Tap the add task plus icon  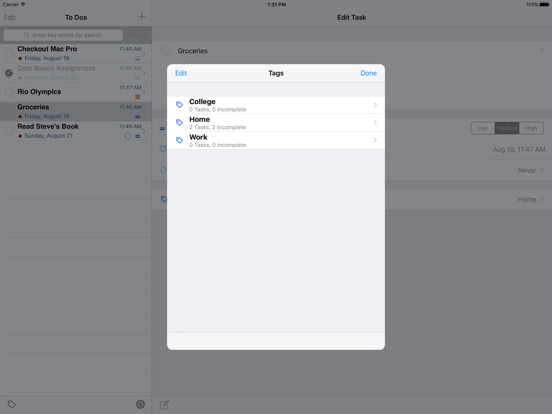pyautogui.click(x=142, y=17)
